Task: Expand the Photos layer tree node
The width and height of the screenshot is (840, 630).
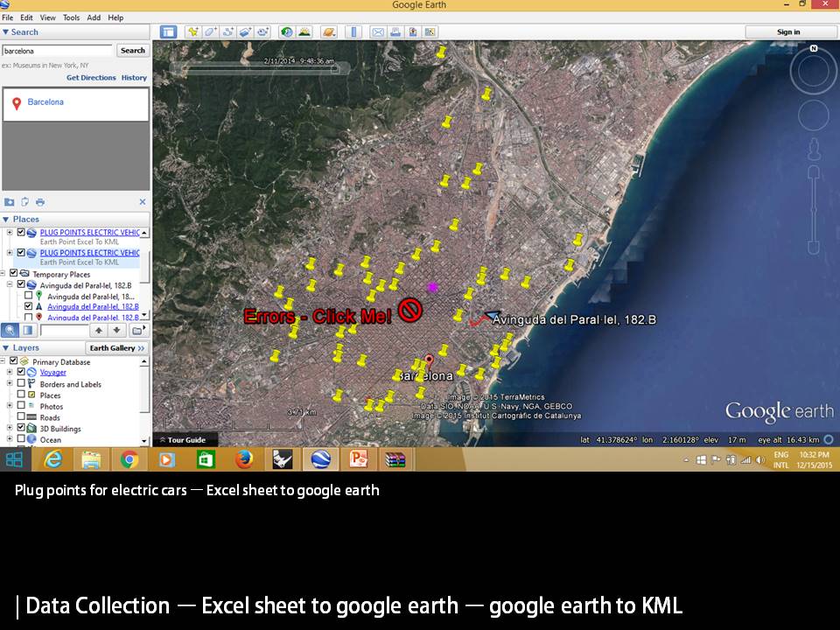Action: tap(10, 406)
